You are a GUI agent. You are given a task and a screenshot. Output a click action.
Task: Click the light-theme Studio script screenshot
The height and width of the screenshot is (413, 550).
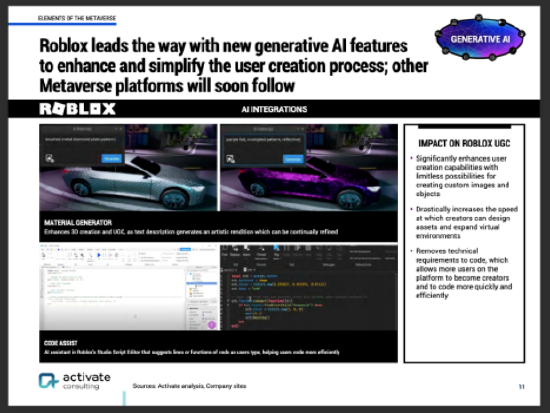tap(128, 287)
